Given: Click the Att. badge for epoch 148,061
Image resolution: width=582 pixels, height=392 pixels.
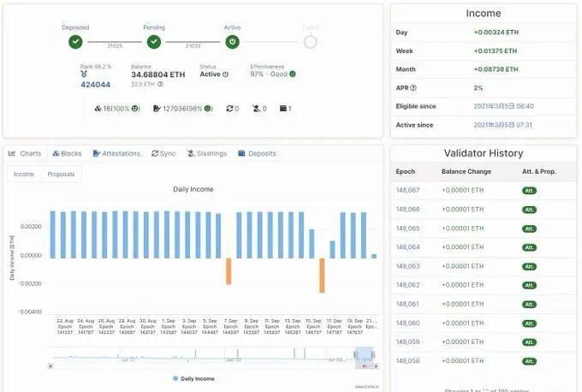Looking at the screenshot, I should pyautogui.click(x=529, y=305).
